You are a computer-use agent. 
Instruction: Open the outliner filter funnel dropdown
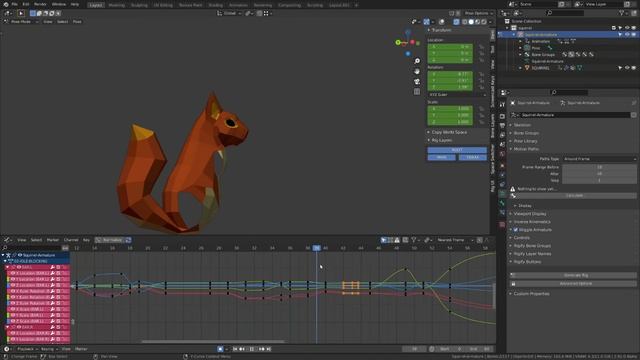623,13
